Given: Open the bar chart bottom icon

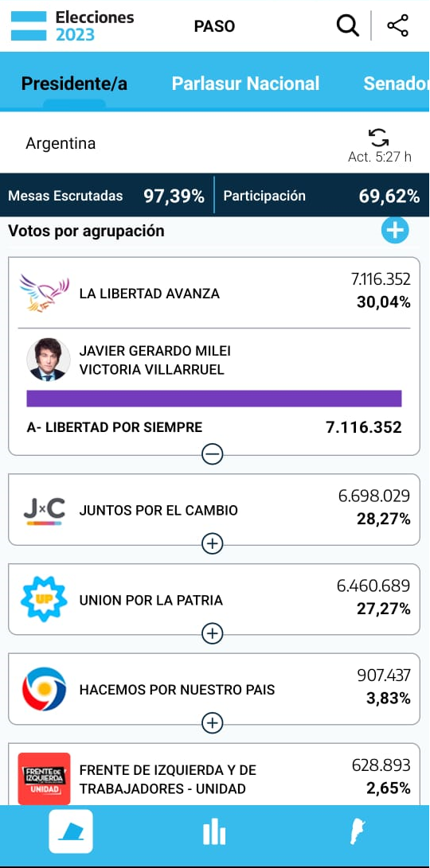Looking at the screenshot, I should point(214,832).
